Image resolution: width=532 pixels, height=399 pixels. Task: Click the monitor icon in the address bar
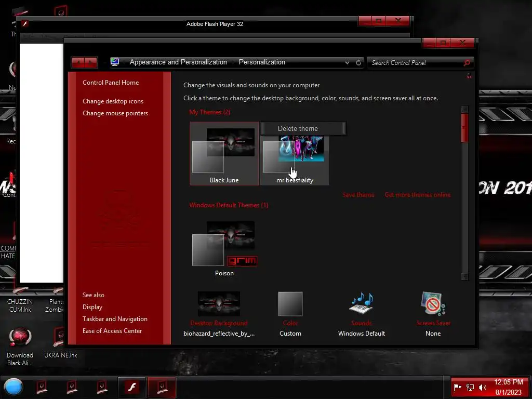point(115,62)
